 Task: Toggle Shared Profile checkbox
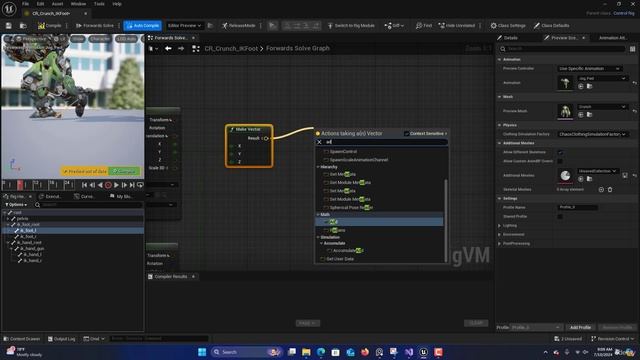[x=560, y=216]
